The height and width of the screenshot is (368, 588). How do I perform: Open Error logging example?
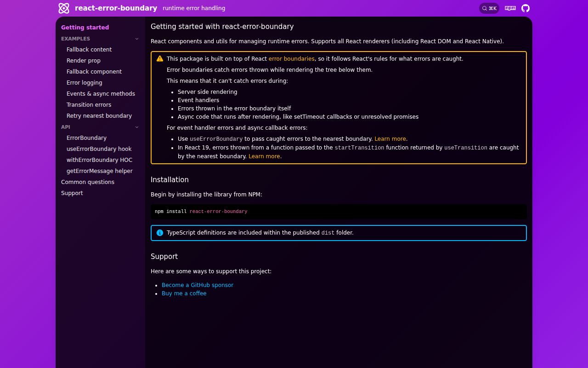[x=85, y=83]
